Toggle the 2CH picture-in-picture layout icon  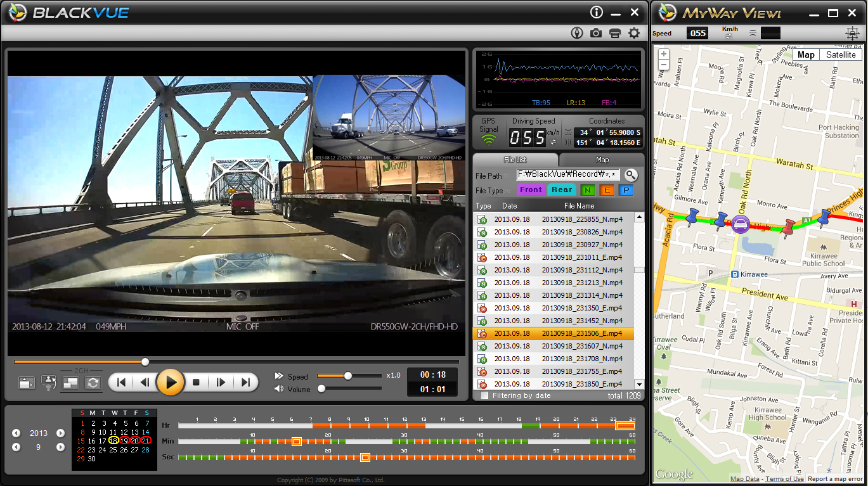71,382
